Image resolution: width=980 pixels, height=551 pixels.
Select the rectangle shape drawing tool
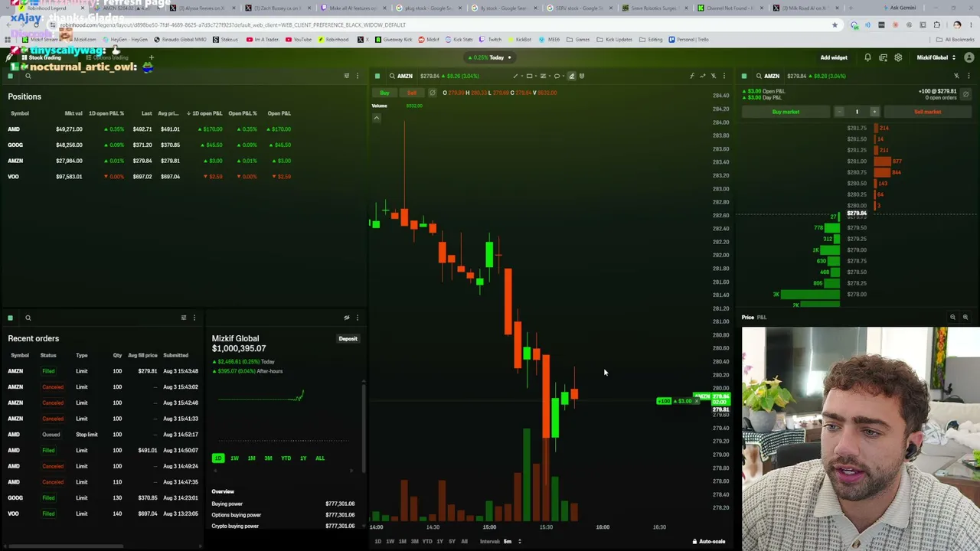click(529, 76)
